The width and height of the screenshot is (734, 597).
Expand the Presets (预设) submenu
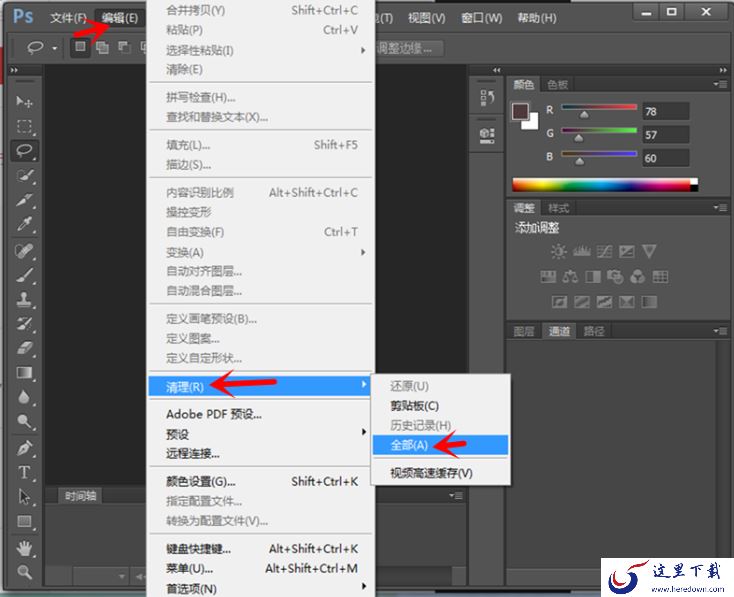pyautogui.click(x=363, y=432)
